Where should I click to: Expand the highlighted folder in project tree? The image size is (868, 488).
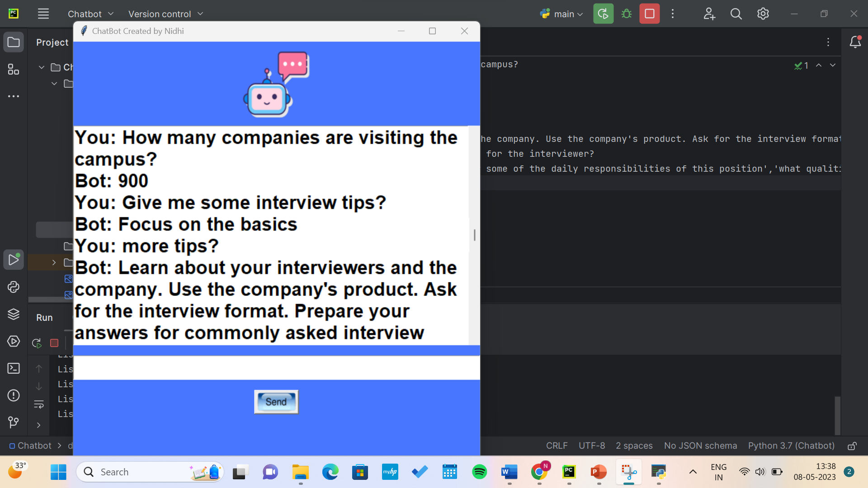tap(54, 263)
